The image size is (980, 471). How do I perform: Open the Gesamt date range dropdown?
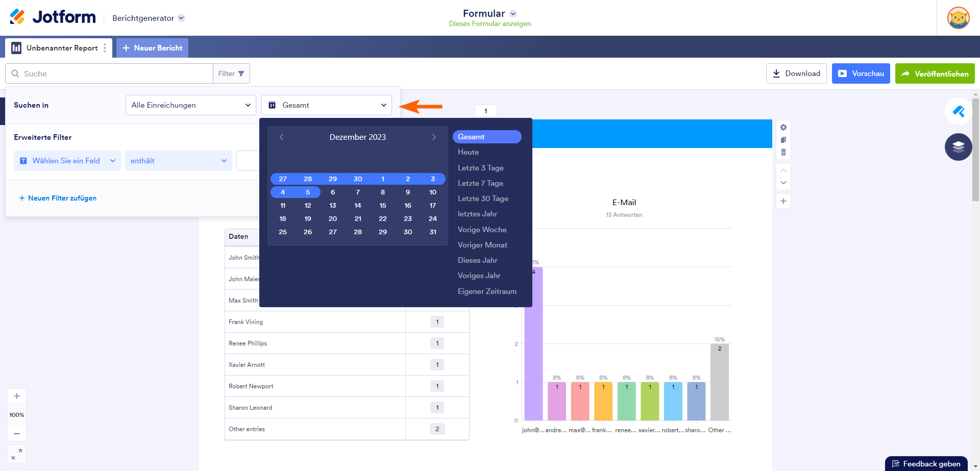[x=327, y=105]
